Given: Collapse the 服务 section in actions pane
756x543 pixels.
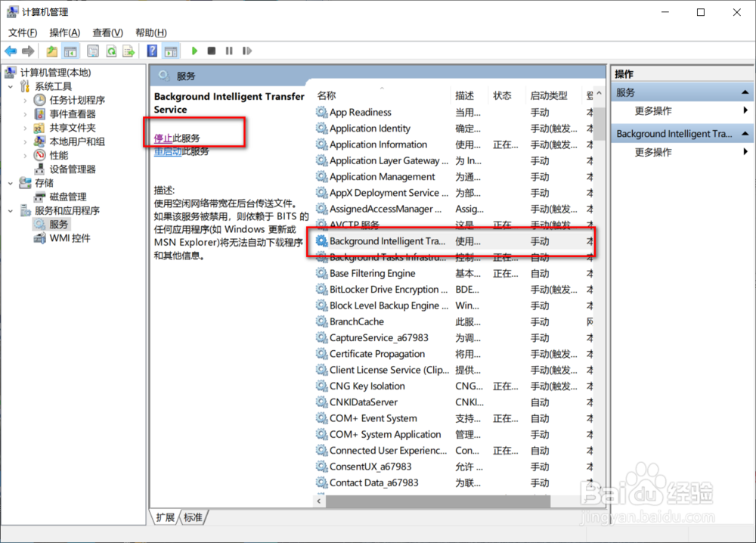Looking at the screenshot, I should point(745,92).
